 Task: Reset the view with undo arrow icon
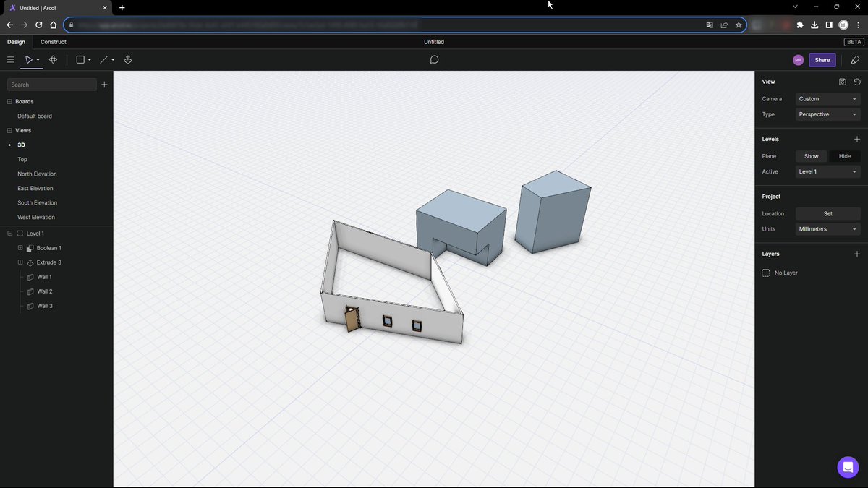[857, 82]
